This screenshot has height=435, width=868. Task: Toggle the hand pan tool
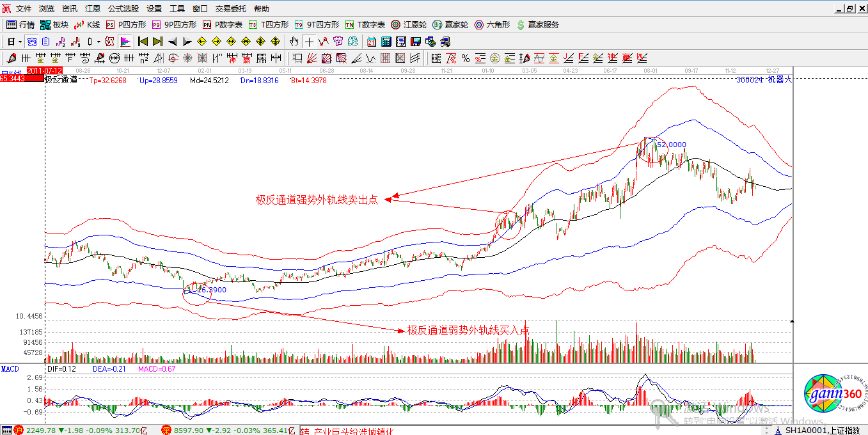click(x=294, y=42)
